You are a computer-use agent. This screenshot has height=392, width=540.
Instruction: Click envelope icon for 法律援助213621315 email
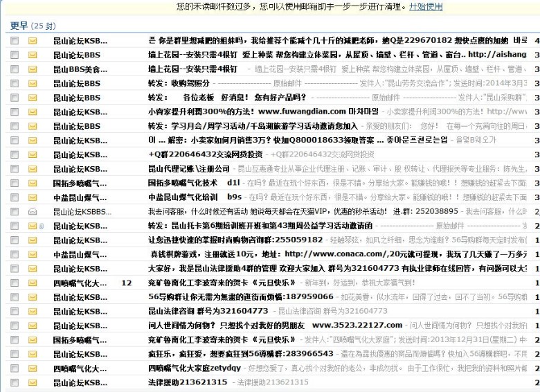pos(33,382)
